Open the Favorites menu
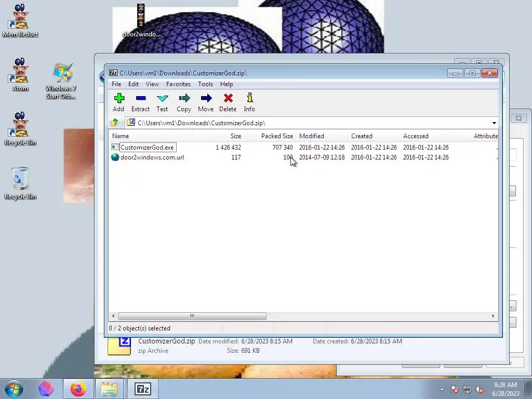This screenshot has height=399, width=532. coord(178,84)
